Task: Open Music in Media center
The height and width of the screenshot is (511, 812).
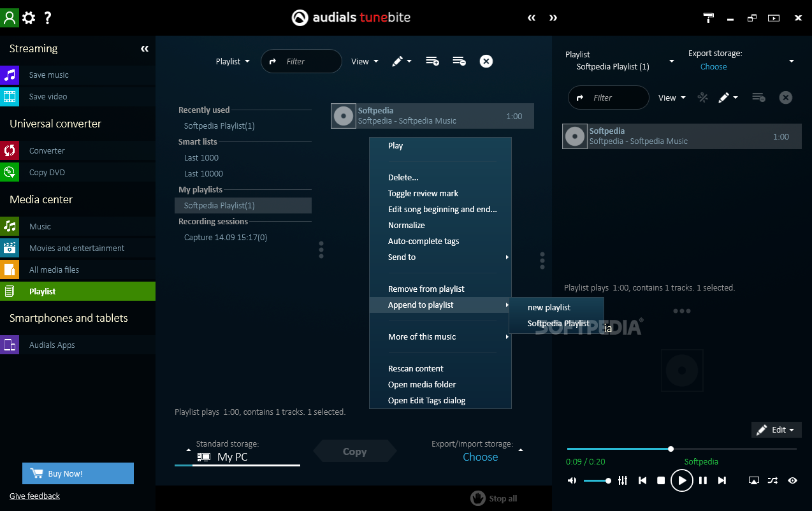Action: [78, 227]
